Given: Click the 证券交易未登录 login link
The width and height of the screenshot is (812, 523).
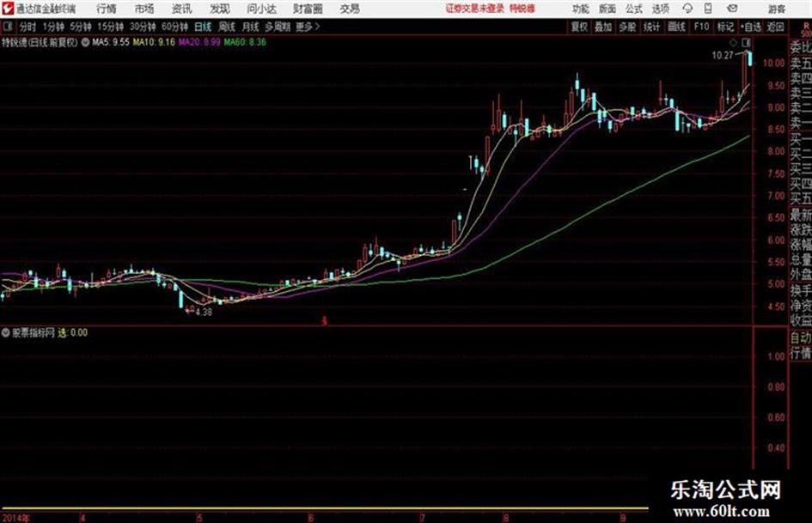Looking at the screenshot, I should tap(475, 9).
